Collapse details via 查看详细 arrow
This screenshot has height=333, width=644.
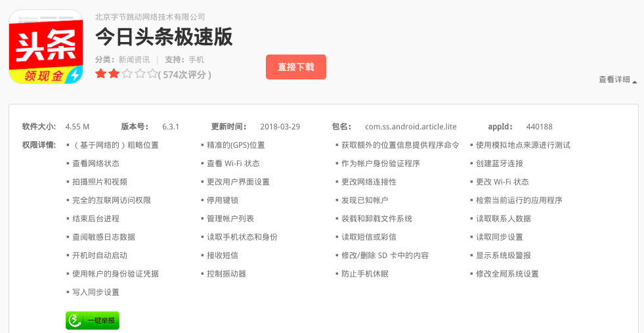point(618,80)
